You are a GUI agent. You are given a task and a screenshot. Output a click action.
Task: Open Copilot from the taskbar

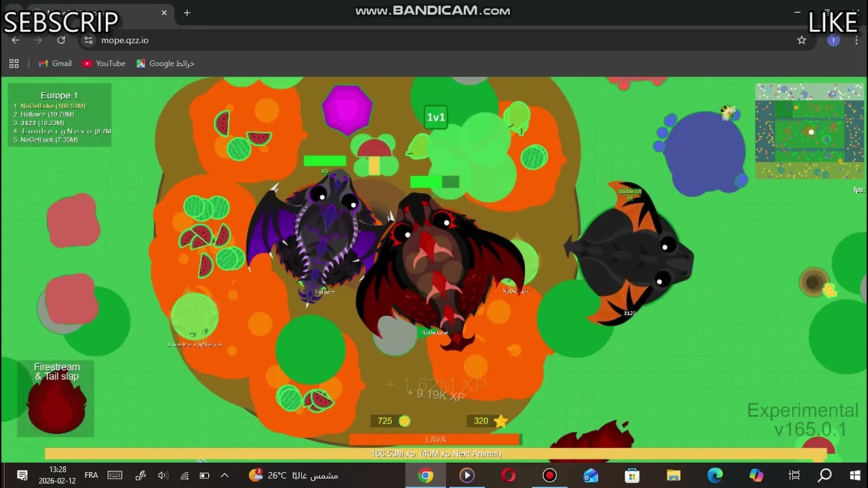click(756, 476)
